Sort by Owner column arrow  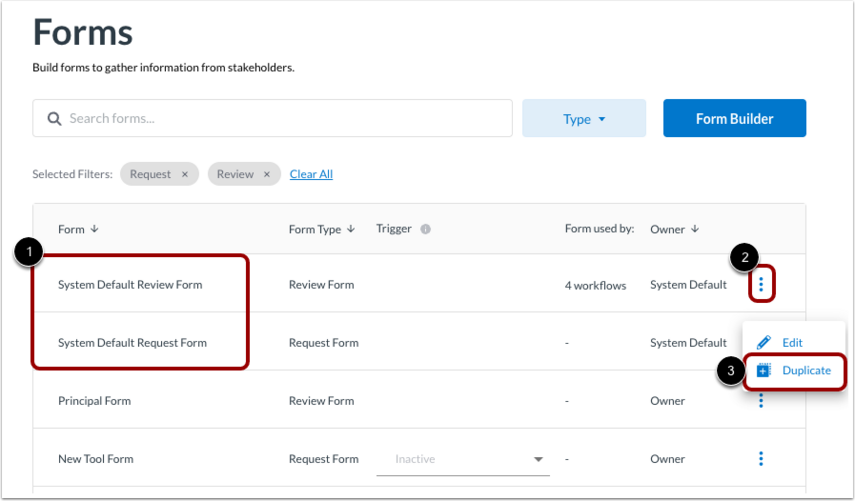(x=695, y=229)
